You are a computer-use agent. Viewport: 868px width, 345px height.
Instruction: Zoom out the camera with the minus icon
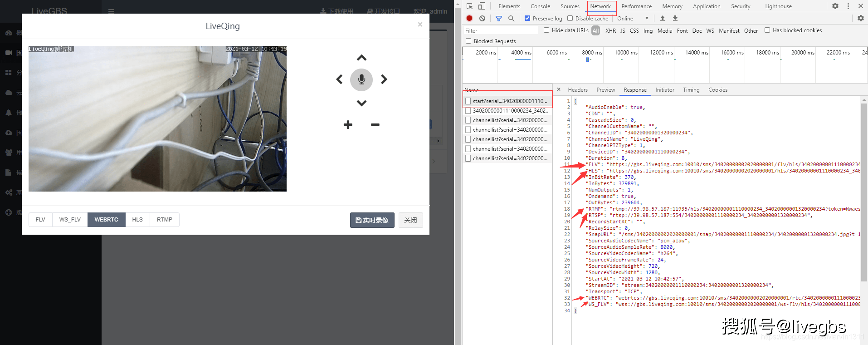tap(375, 125)
